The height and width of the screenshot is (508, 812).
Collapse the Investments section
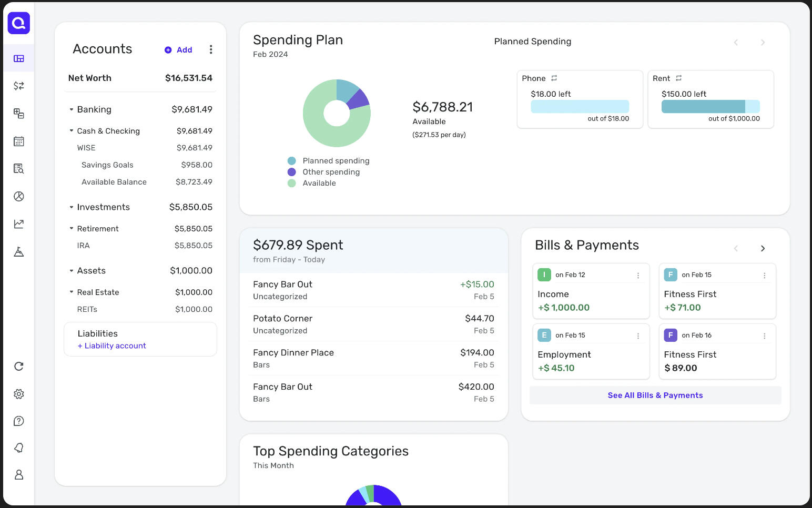(72, 207)
